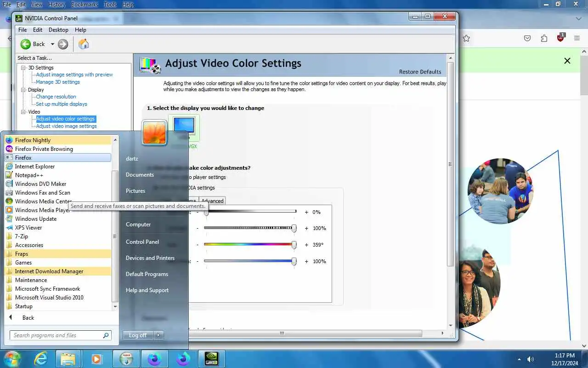Dismiss the Firefox notification bar with X

tap(567, 61)
